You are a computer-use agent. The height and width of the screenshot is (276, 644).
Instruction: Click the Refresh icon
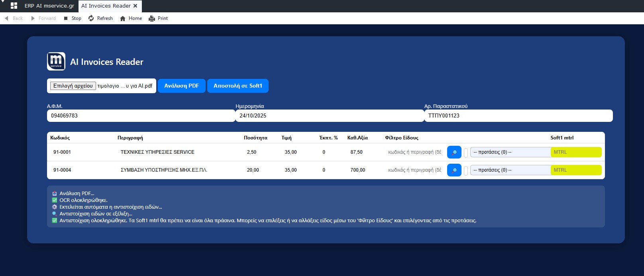tap(91, 18)
